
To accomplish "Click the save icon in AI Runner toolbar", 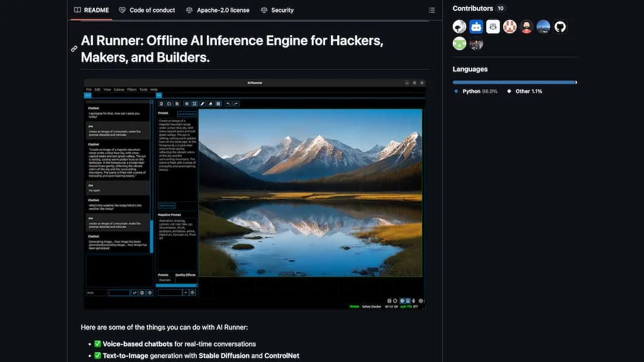I will coord(177,104).
